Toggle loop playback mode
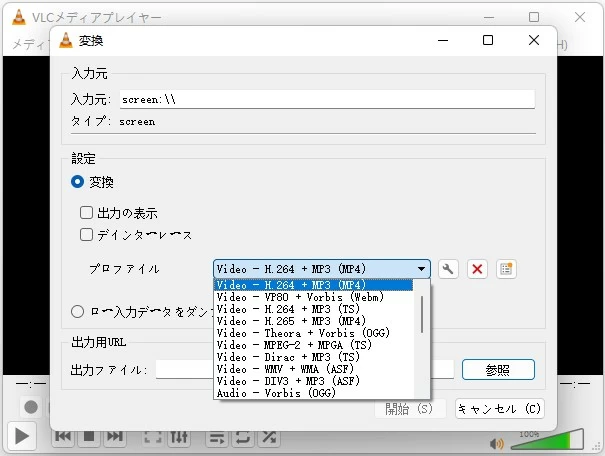605x456 pixels. [243, 437]
